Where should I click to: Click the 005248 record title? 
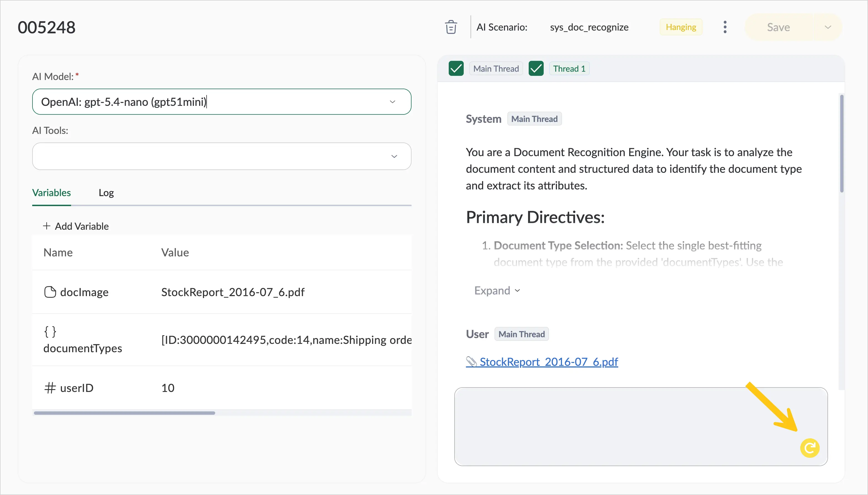point(47,27)
